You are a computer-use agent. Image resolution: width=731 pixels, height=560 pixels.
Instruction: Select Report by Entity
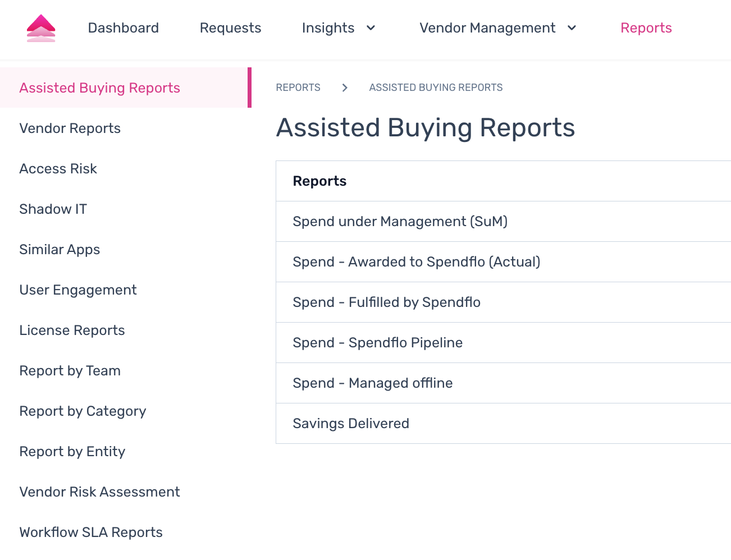126,451
